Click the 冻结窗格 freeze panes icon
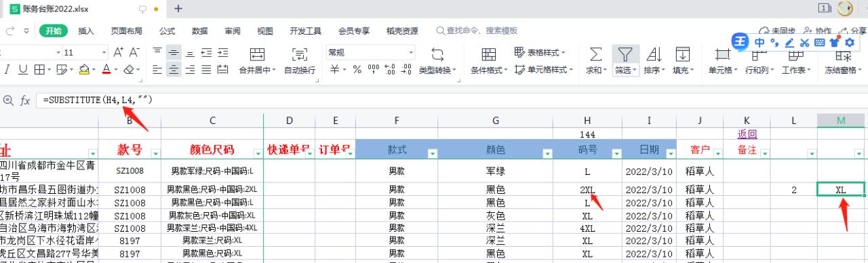 [844, 54]
